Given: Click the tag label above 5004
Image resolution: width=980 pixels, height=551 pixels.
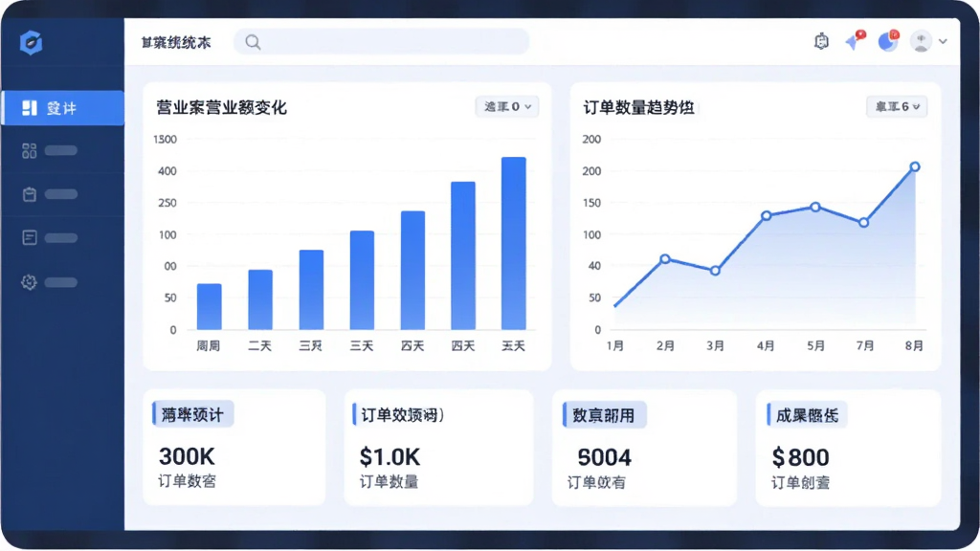Looking at the screenshot, I should click(x=604, y=415).
